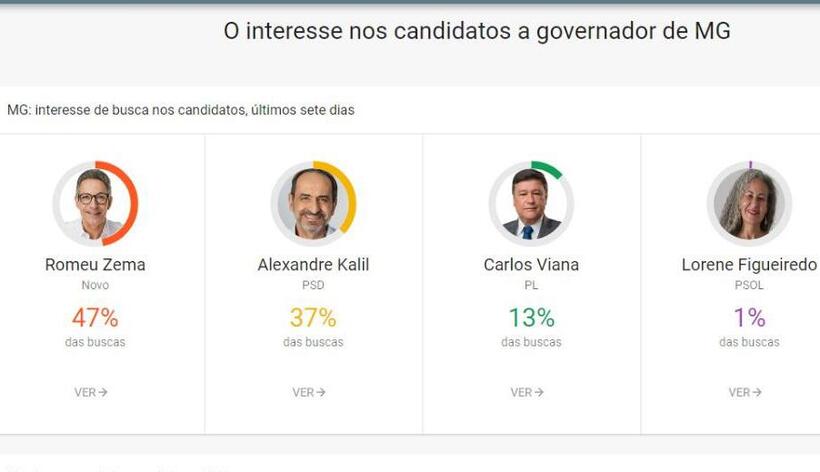Click Romeu Zema's profile photo
Image resolution: width=820 pixels, height=472 pixels.
pos(95,203)
